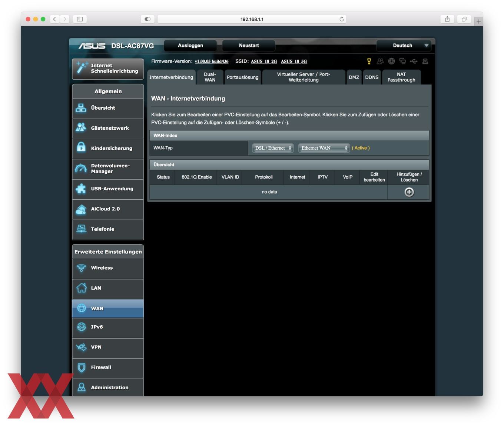
Task: Click the VLAN ID column header
Action: coord(230,177)
